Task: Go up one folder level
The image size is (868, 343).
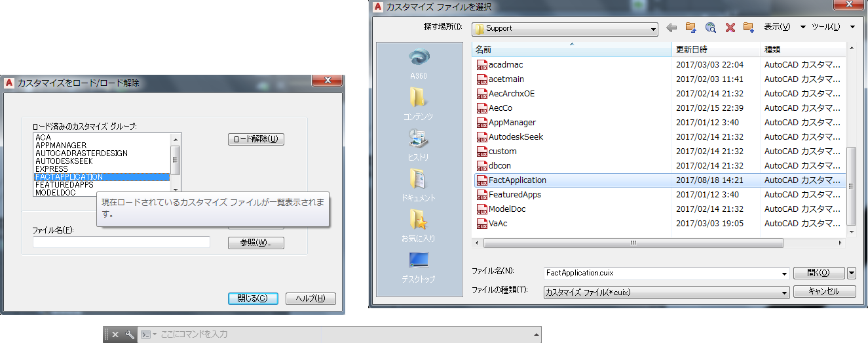Action: click(x=690, y=28)
